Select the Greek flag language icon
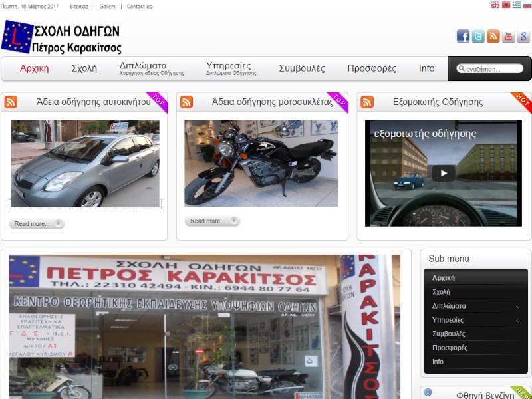Image resolution: width=532 pixels, height=399 pixels. click(x=517, y=5)
